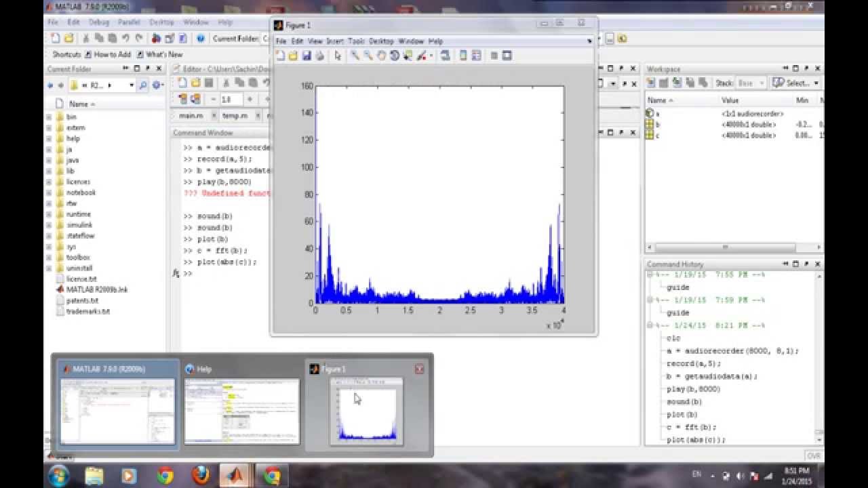Viewport: 868px width, 488px height.
Task: Click the What's New shortcut
Action: click(x=160, y=54)
